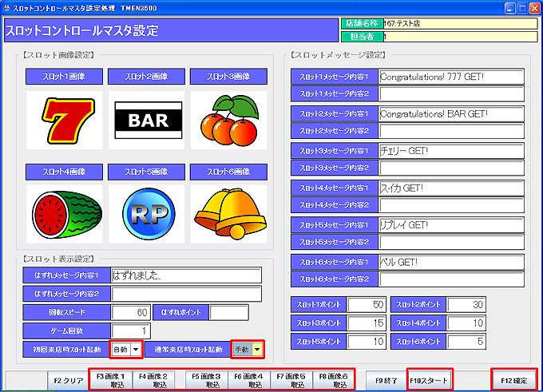Click the F12 確定 button
Viewport: 543px width, 392px height.
(514, 381)
